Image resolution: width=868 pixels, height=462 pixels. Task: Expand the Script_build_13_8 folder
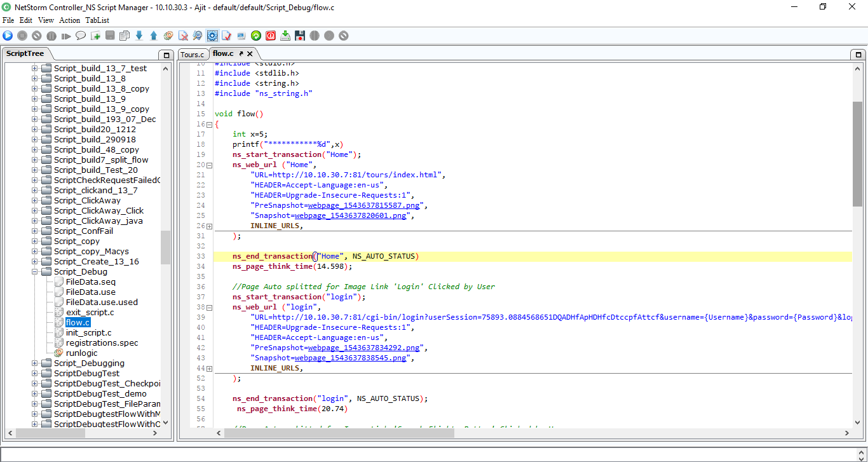coord(35,78)
